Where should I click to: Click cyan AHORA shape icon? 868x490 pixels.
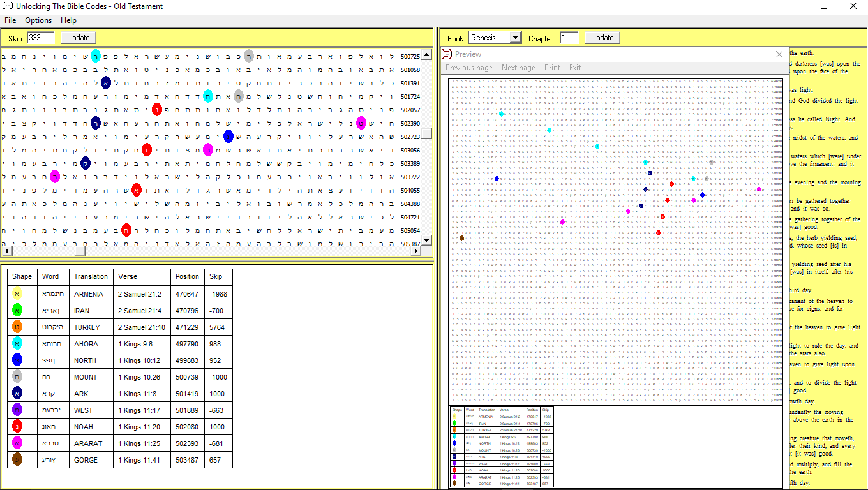17,344
